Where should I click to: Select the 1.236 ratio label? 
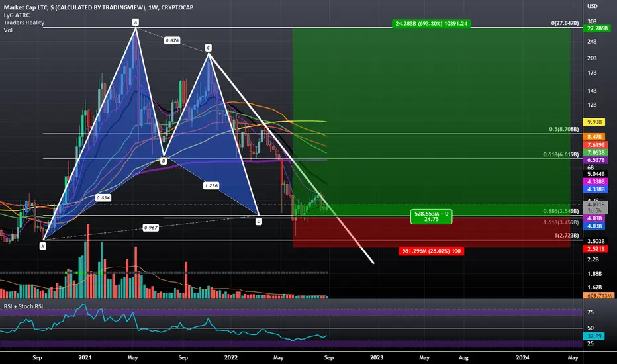pos(211,185)
